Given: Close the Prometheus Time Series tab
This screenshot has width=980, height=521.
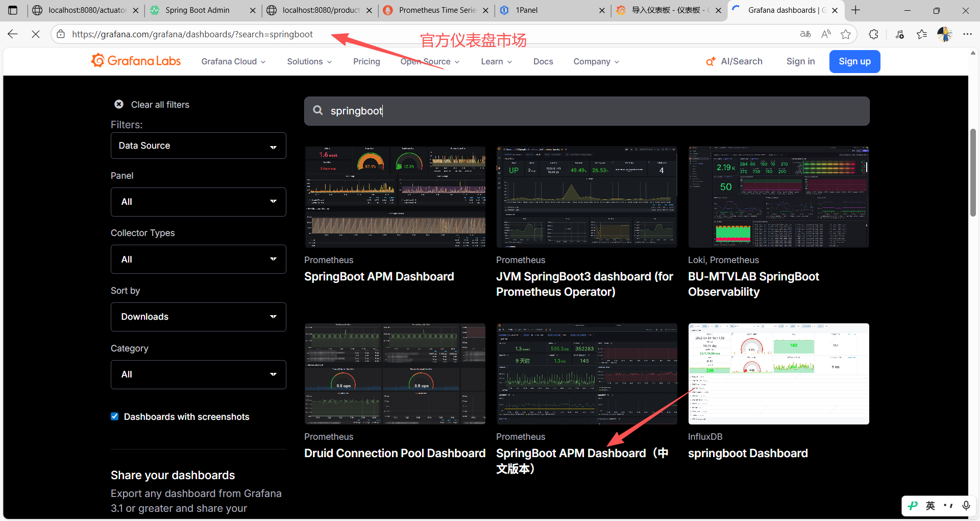Looking at the screenshot, I should [485, 10].
